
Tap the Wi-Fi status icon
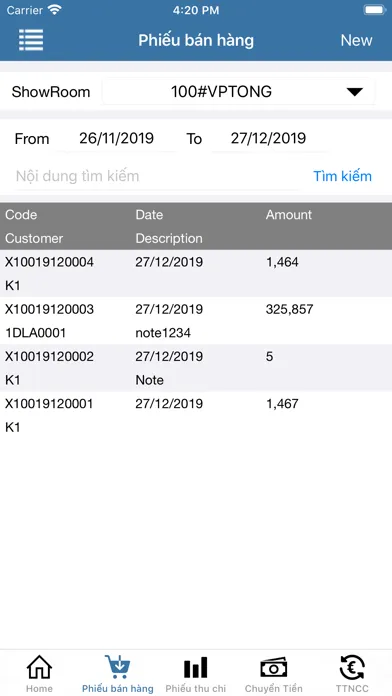tap(55, 10)
